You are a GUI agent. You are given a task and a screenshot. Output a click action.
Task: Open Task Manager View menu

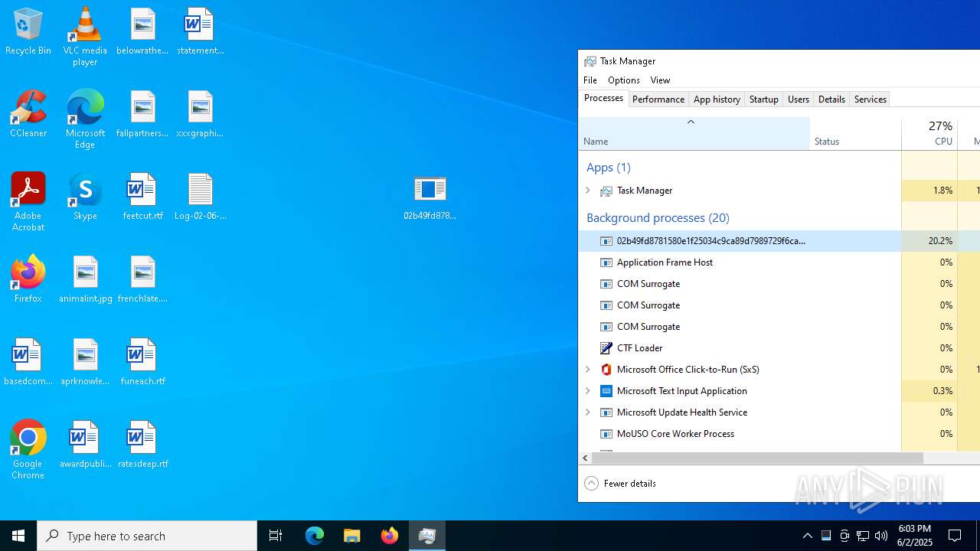point(660,80)
